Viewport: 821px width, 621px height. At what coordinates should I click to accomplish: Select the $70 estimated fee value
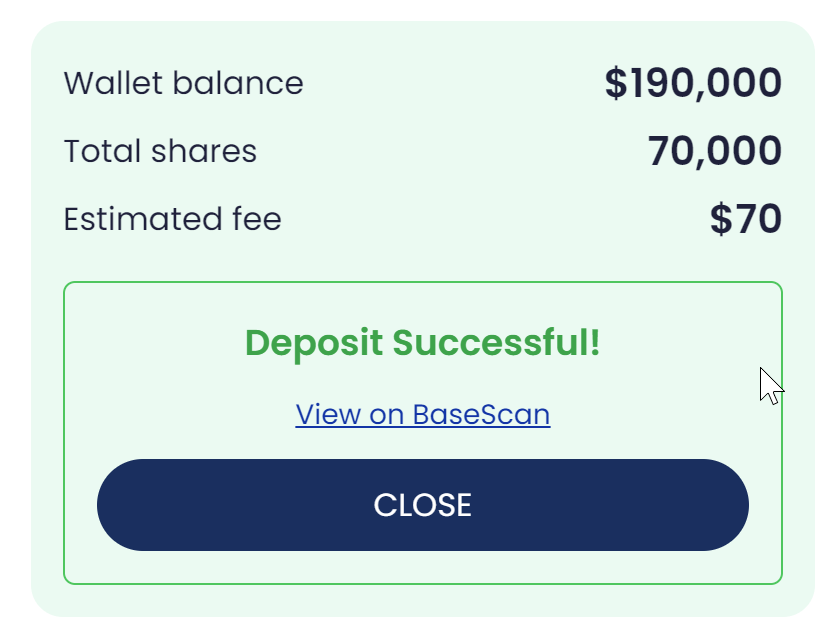coord(745,220)
